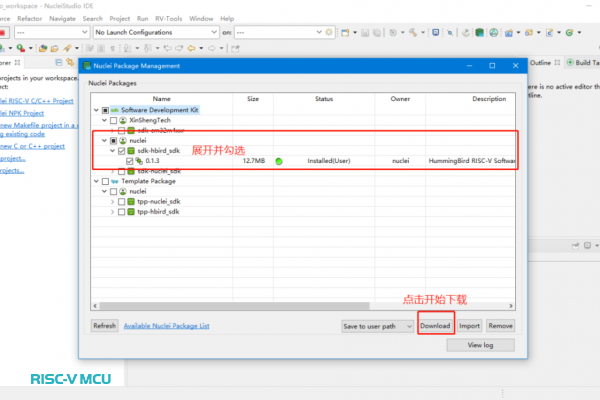
Task: Open the Refactor menu
Action: [x=29, y=18]
